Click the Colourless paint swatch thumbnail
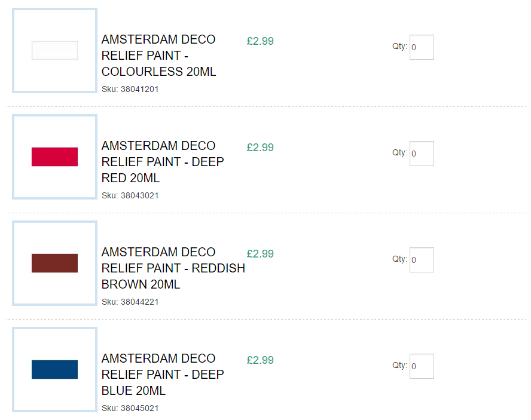531x420 pixels. point(54,51)
